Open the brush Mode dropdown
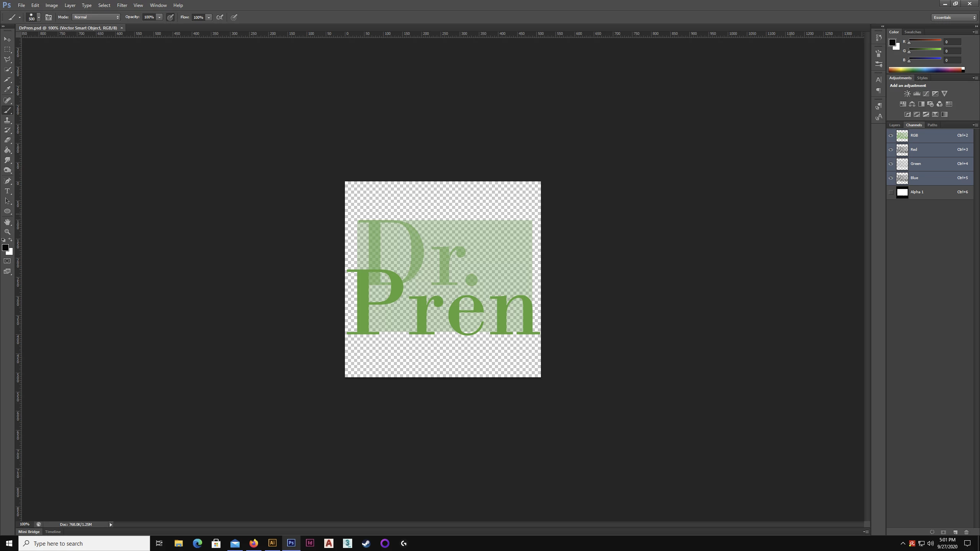 (x=96, y=17)
